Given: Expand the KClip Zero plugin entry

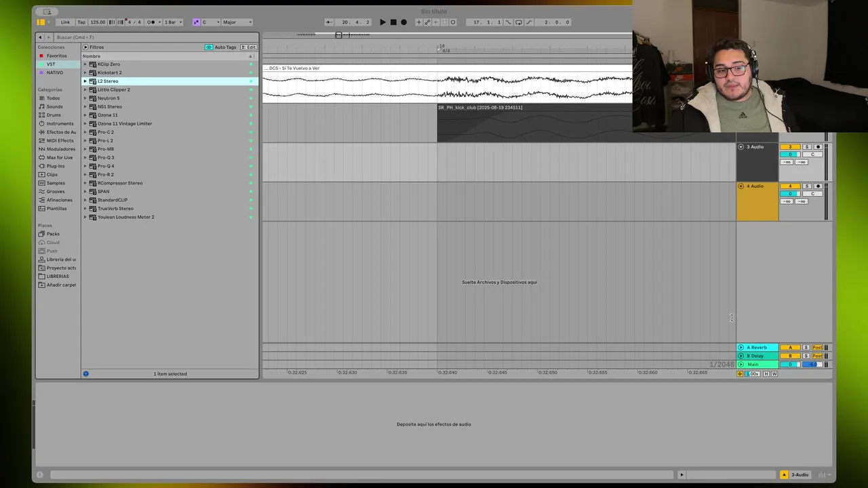Looking at the screenshot, I should click(x=85, y=64).
